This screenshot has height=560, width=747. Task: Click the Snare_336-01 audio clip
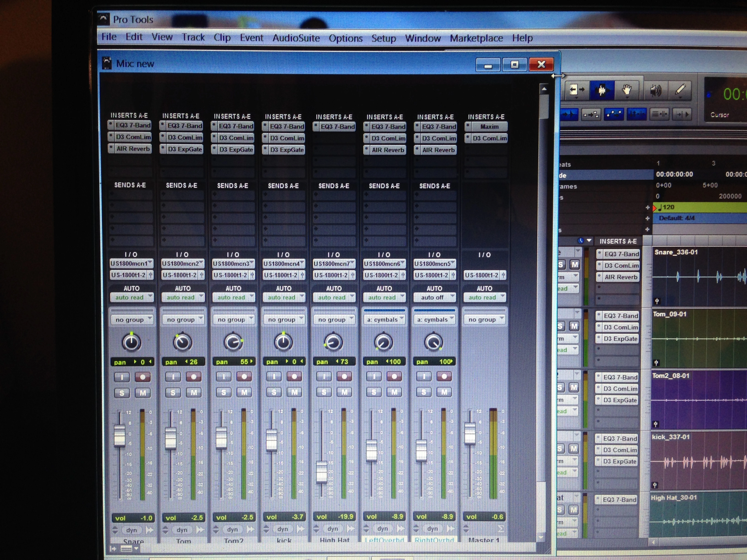pos(699,277)
